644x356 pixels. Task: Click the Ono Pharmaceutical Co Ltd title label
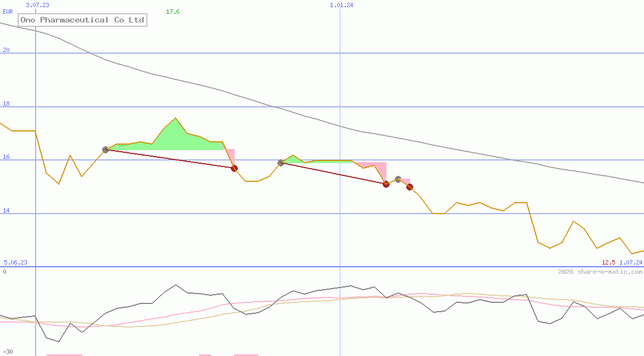[x=82, y=20]
